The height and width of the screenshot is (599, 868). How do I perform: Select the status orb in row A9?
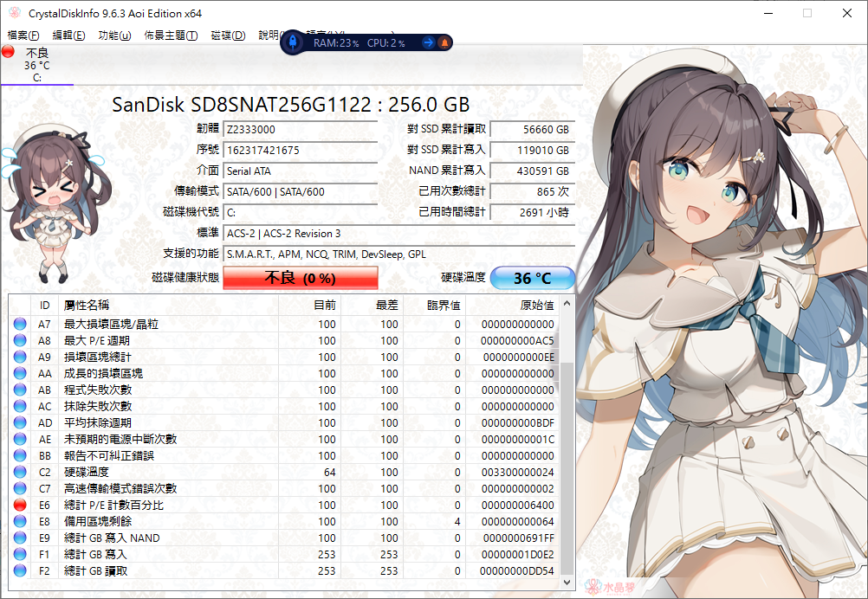20,357
